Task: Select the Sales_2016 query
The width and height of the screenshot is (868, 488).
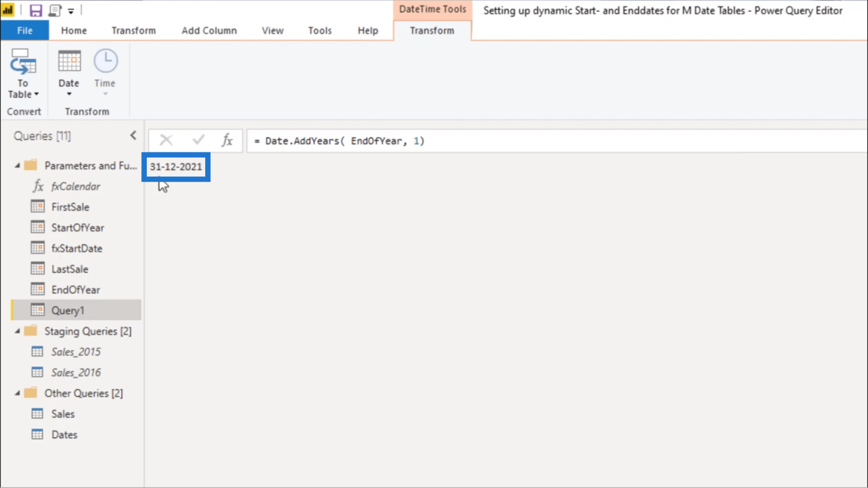Action: (76, 372)
